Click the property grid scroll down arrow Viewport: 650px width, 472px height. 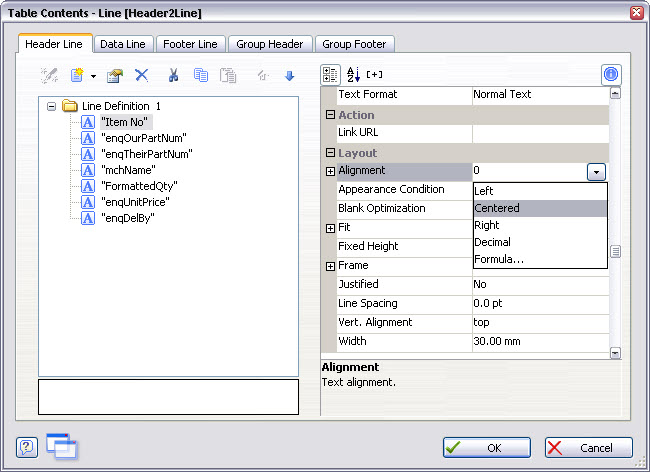pyautogui.click(x=615, y=353)
